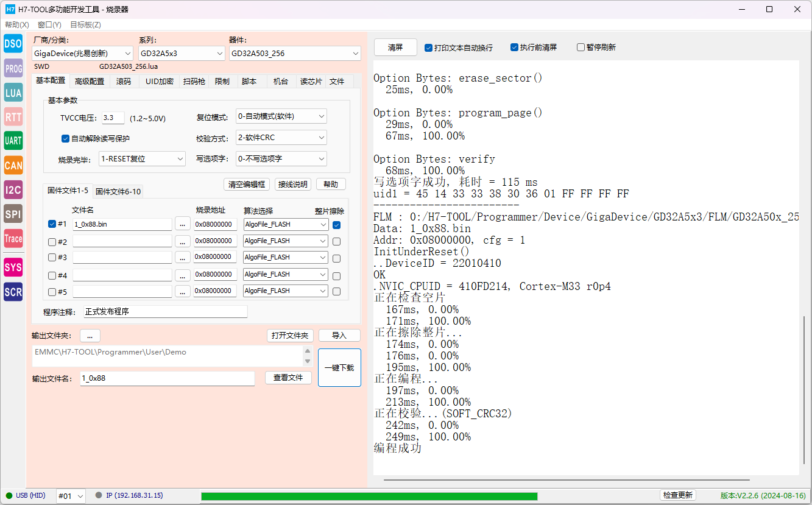812x505 pixels.
Task: Click the output file name field 1_0x88
Action: (168, 378)
